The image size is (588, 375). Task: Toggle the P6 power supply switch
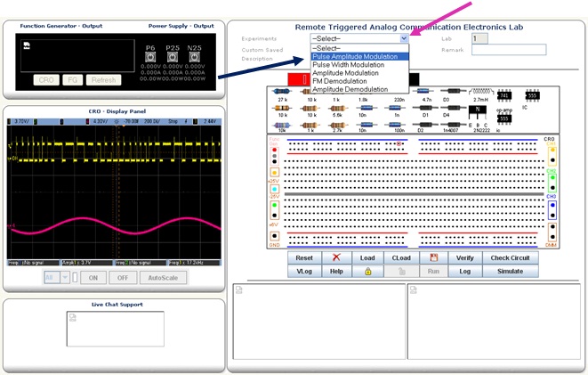pos(150,57)
